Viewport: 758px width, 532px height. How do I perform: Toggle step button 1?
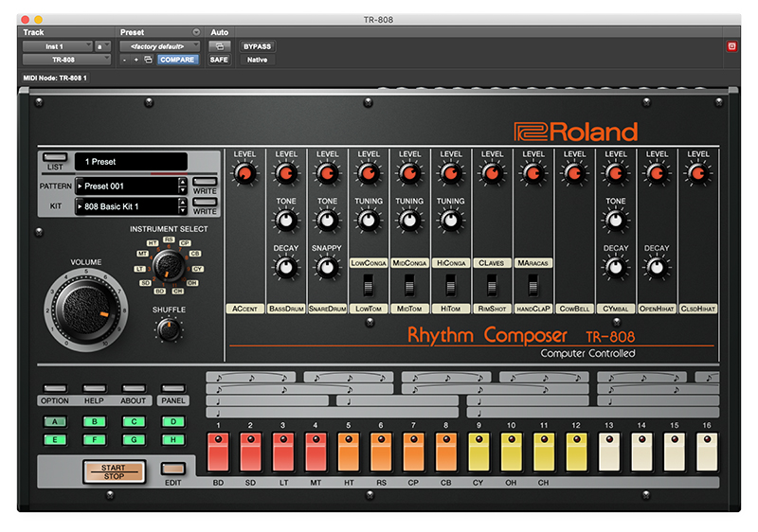[x=218, y=452]
